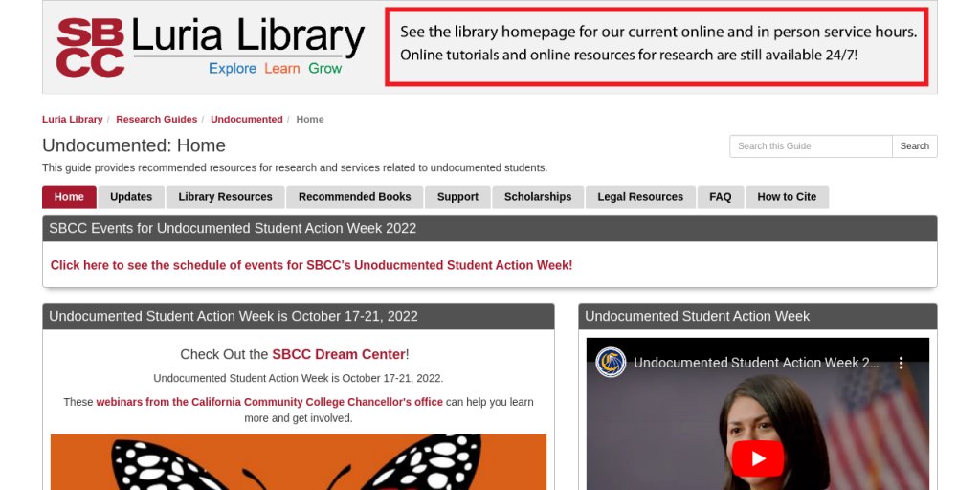Open the Library Resources tab
Image resolution: width=980 pixels, height=490 pixels.
(225, 197)
